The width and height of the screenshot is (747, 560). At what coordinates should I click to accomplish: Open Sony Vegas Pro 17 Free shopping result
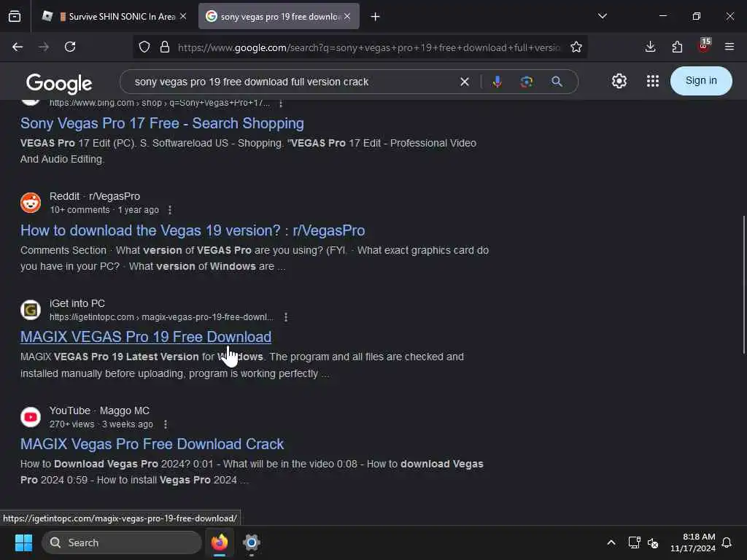162,123
